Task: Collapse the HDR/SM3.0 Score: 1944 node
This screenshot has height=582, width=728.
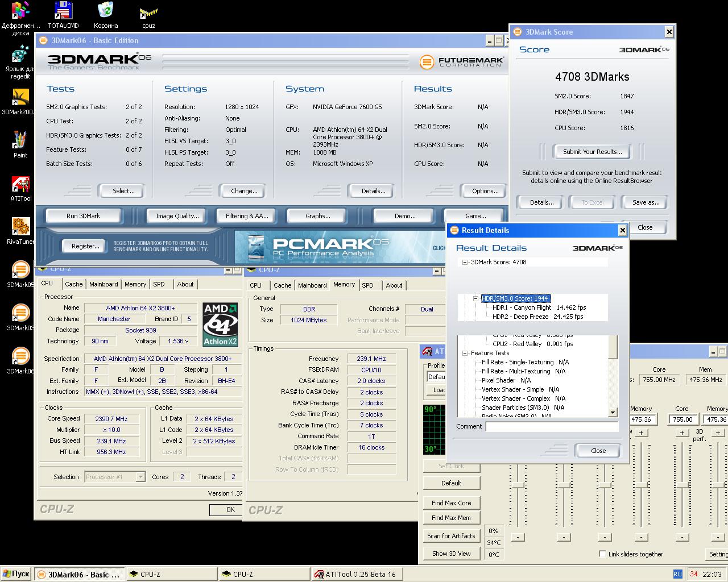Action: click(475, 298)
